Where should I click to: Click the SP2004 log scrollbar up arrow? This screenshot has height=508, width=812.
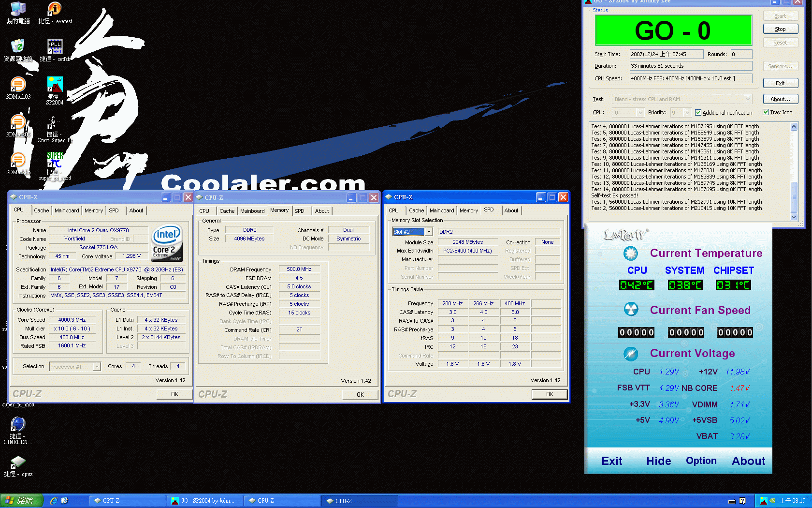point(794,126)
